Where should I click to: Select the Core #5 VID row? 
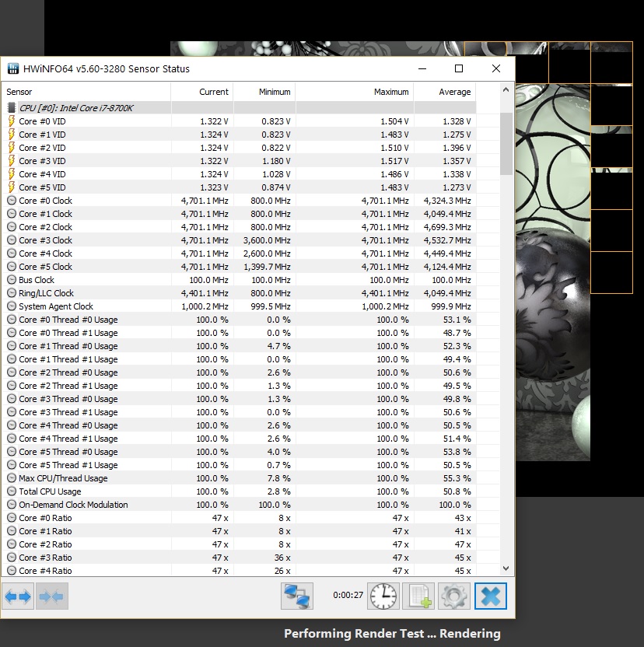[x=239, y=187]
